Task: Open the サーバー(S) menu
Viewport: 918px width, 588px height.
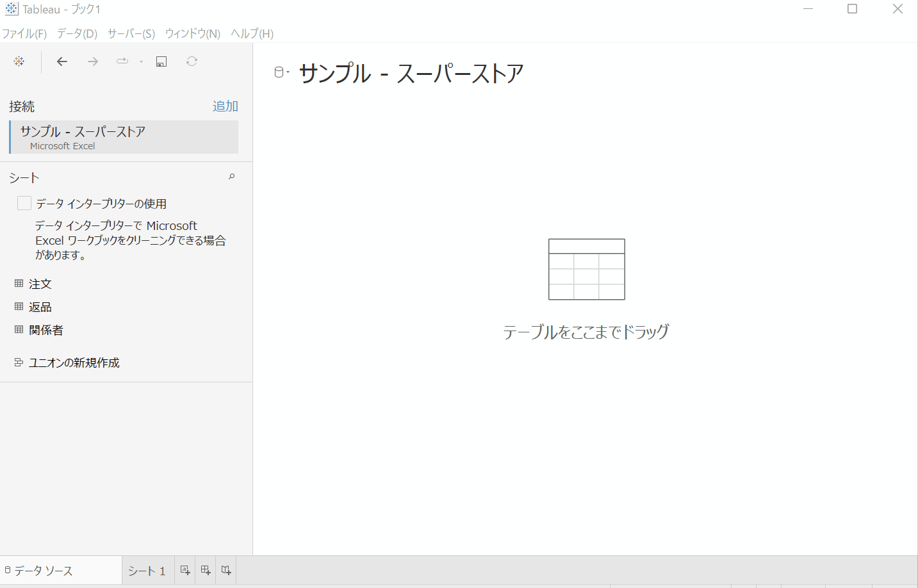Action: point(131,33)
